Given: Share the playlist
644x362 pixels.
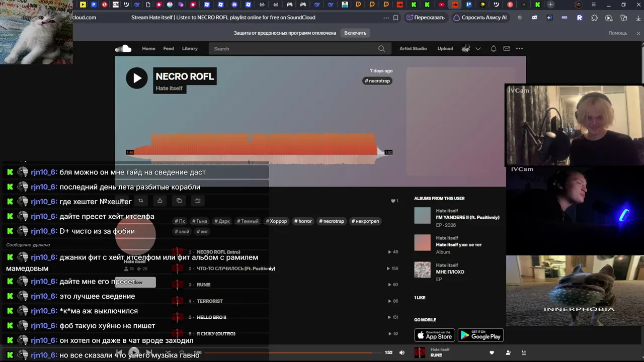Looking at the screenshot, I should pyautogui.click(x=160, y=201).
